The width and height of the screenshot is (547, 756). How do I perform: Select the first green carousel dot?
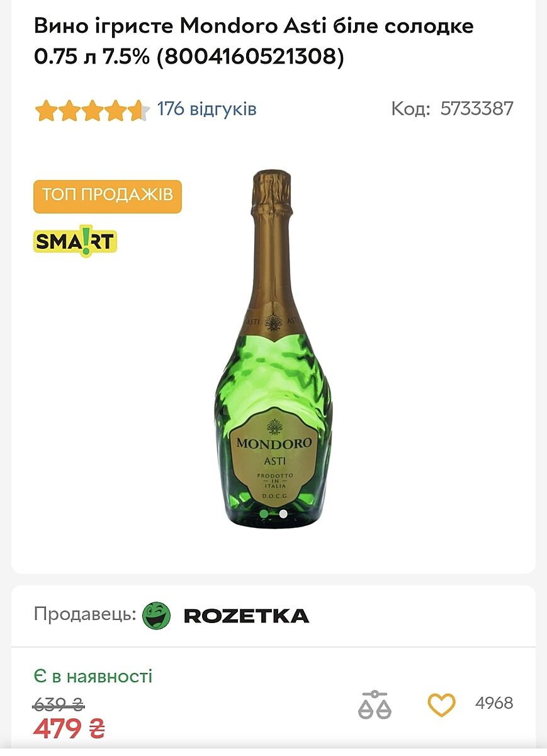pos(264,513)
